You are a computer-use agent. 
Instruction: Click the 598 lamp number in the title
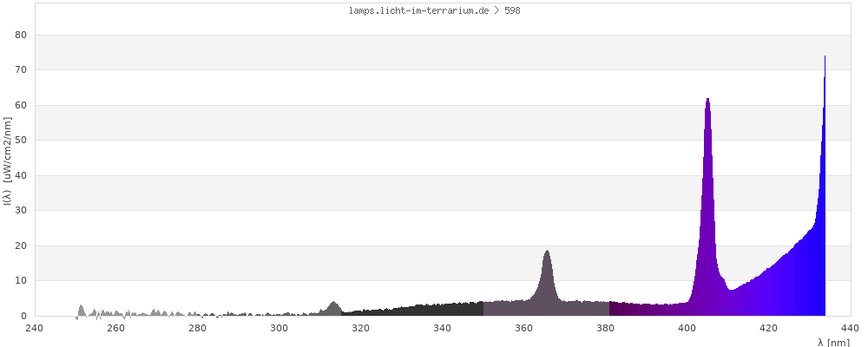[512, 11]
